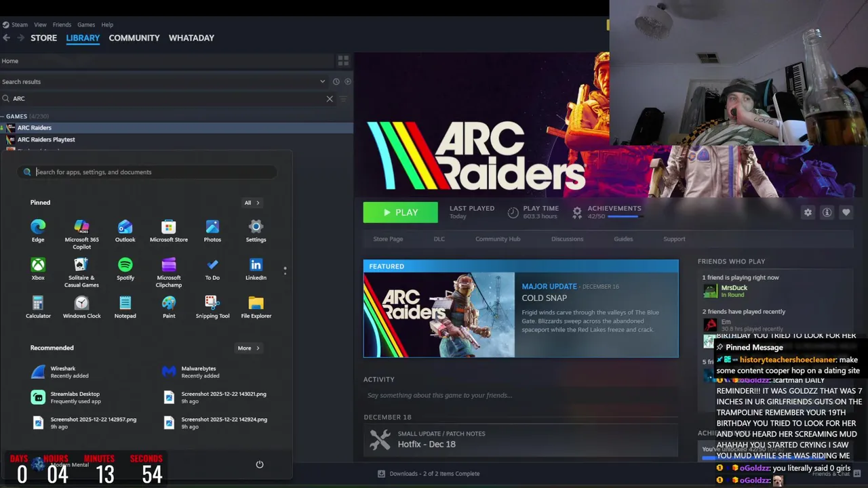Switch to the STORE tab

43,38
